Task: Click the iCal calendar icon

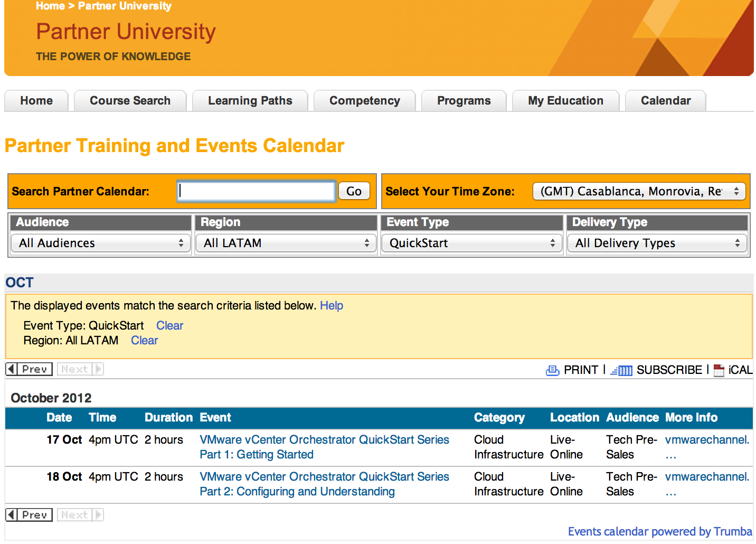Action: coord(719,370)
